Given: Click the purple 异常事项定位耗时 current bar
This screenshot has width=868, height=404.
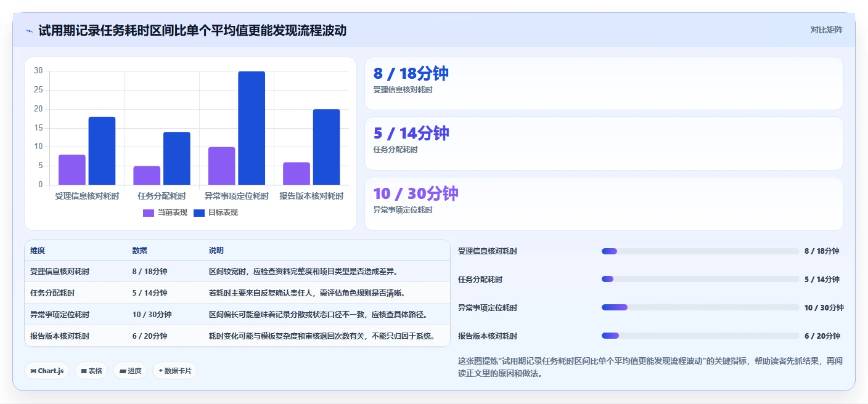Looking at the screenshot, I should pyautogui.click(x=221, y=166).
